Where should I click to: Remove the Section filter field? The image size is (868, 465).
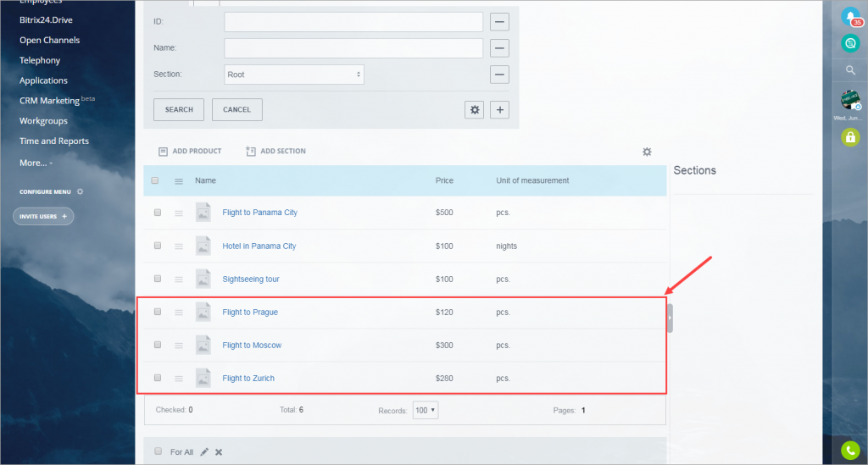[x=499, y=75]
